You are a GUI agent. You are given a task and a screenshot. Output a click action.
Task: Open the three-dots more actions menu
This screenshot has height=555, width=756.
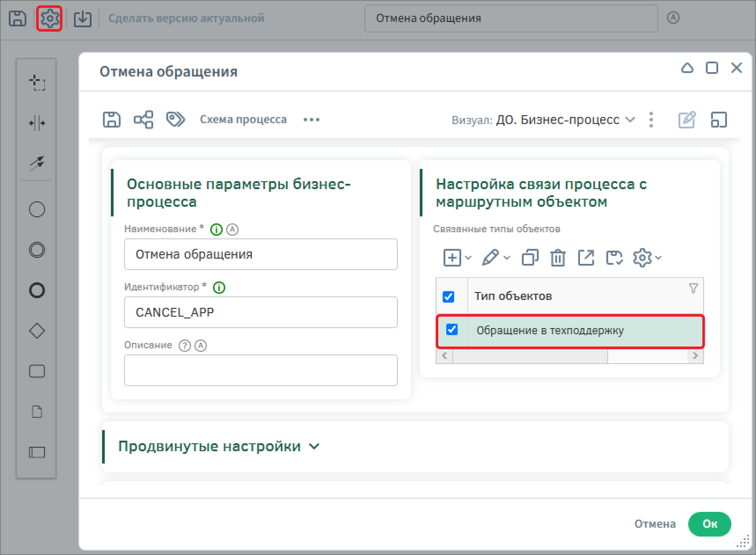[x=312, y=120]
